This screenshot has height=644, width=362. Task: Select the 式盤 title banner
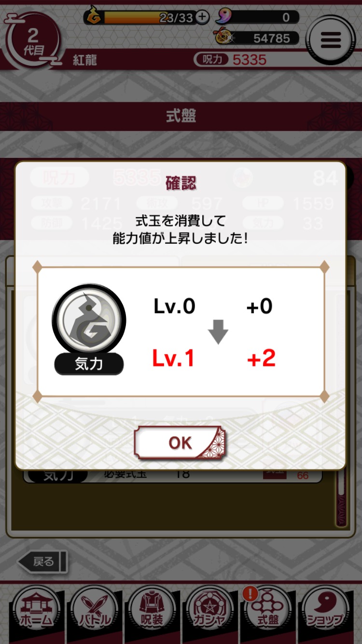tap(181, 116)
